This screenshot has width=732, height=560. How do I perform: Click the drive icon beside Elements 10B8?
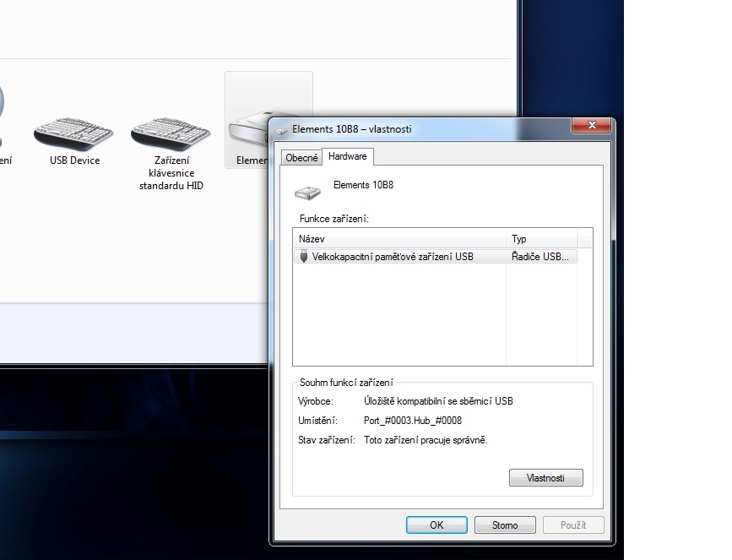click(307, 193)
